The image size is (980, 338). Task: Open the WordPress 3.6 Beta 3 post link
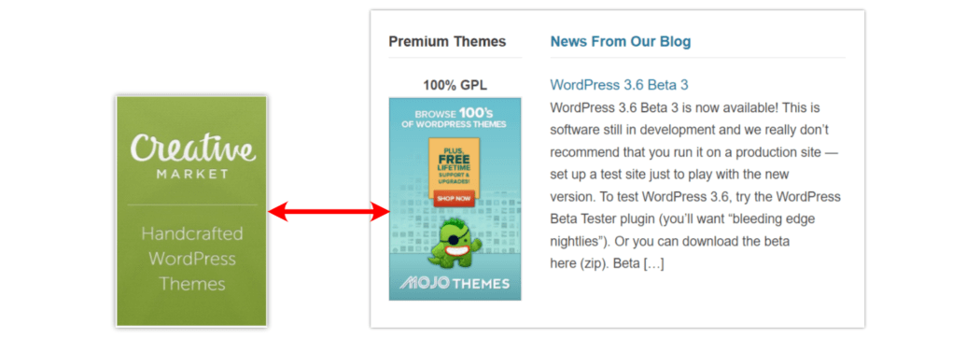(619, 85)
